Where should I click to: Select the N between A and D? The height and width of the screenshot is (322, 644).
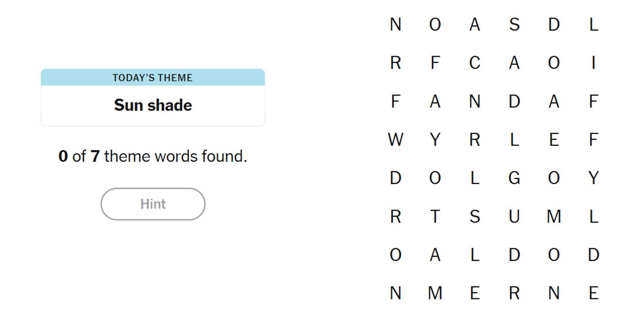pyautogui.click(x=475, y=101)
